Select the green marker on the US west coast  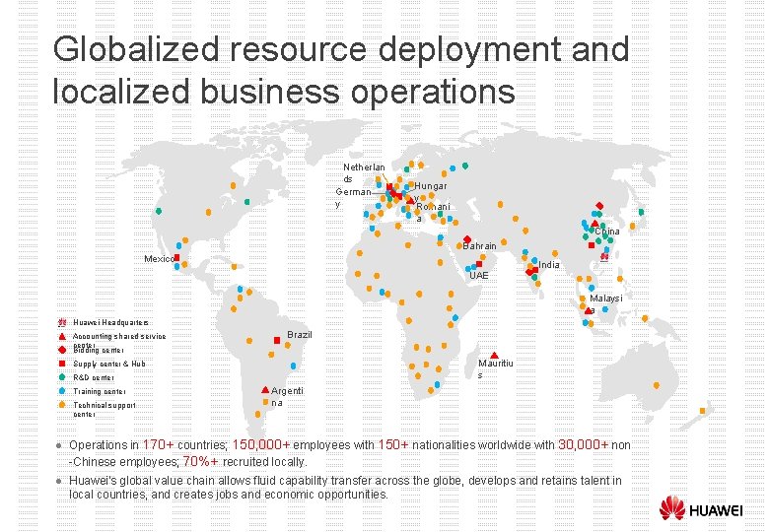[x=159, y=211]
